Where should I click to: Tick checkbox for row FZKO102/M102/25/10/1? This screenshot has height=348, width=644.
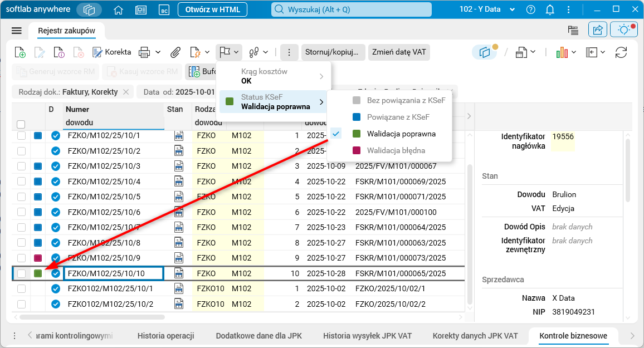21,289
